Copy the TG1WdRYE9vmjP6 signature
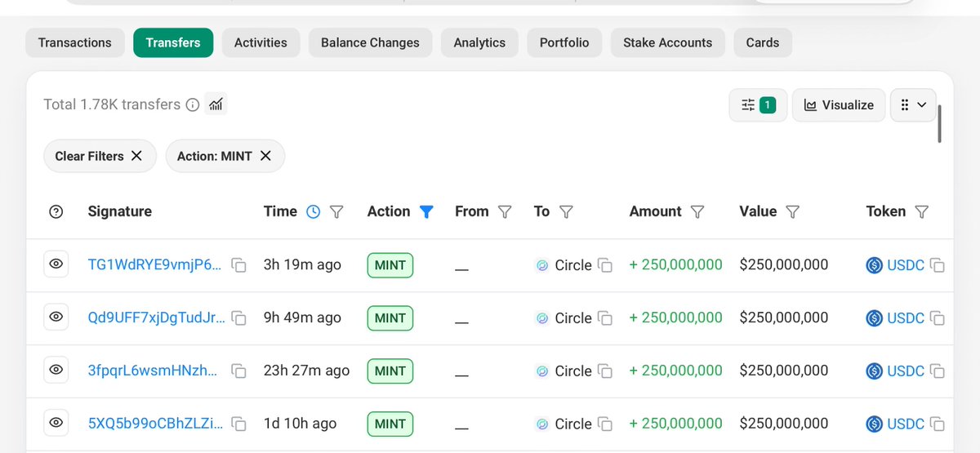Screen dimensions: 980x453 (x=239, y=265)
